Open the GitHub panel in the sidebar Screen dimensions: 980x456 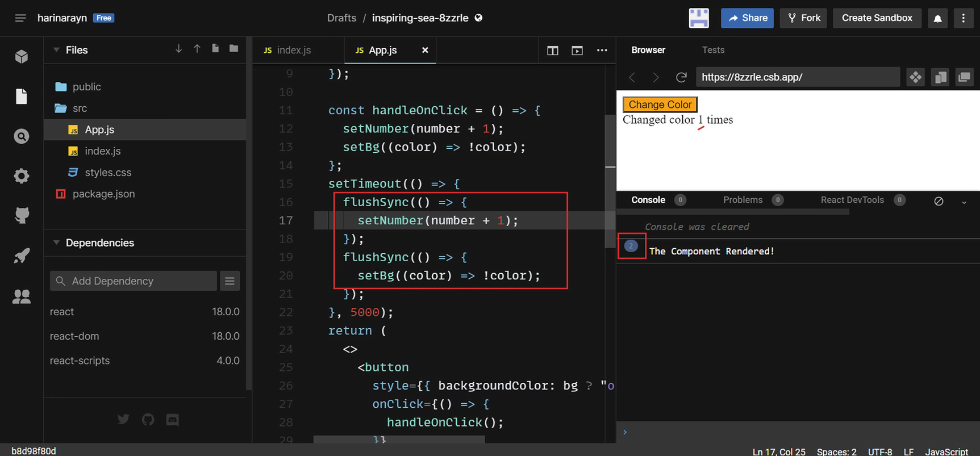22,215
